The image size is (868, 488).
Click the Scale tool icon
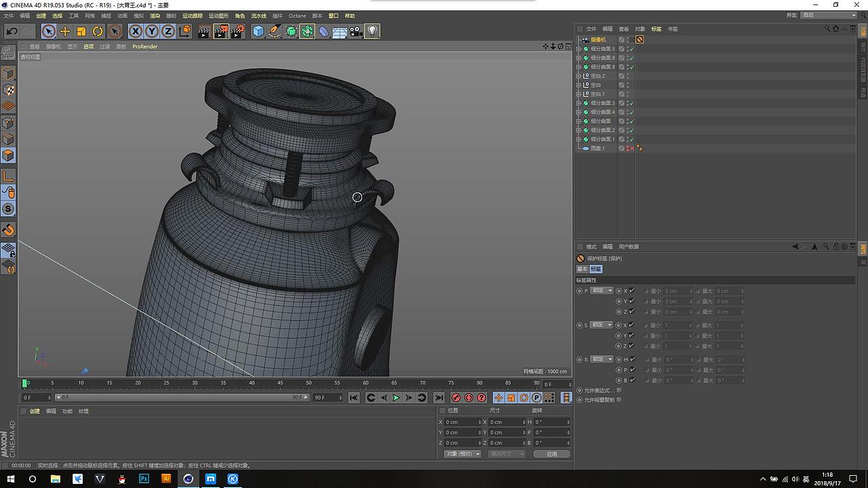click(81, 31)
